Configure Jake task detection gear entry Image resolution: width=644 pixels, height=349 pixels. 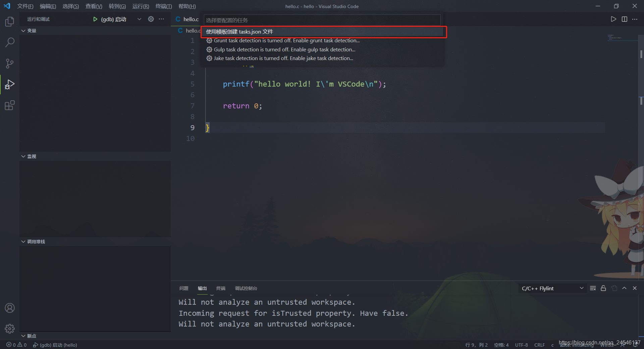click(209, 58)
